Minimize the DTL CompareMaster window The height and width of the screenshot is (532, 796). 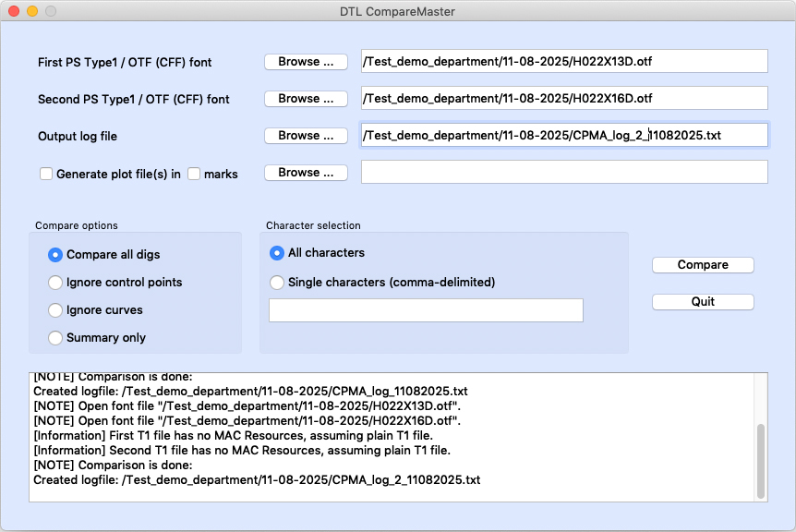point(32,11)
